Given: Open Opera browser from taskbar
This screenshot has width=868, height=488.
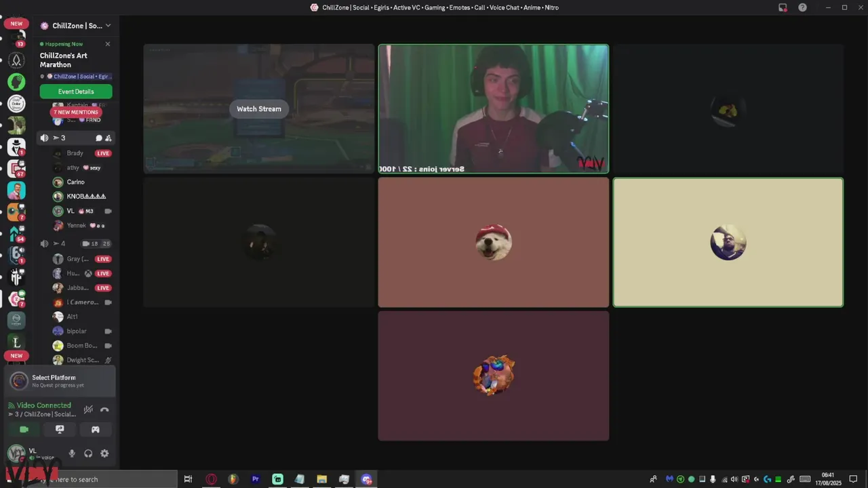Looking at the screenshot, I should (212, 479).
